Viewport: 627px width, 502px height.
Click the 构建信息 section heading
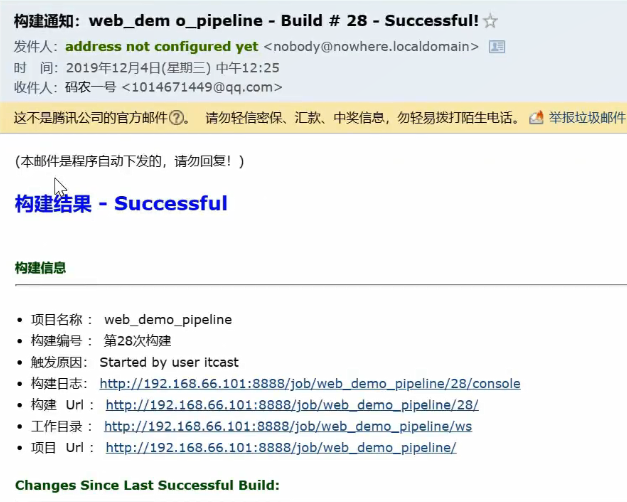(x=40, y=268)
